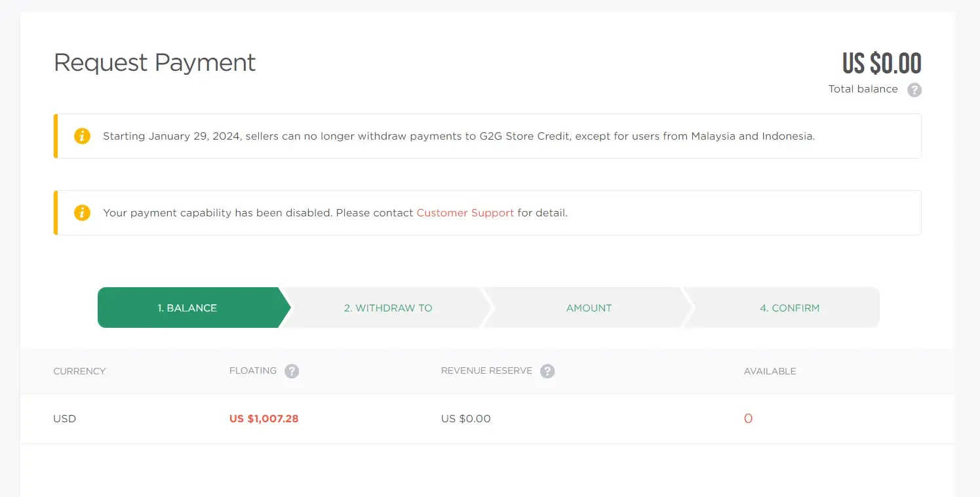Click the info icon in the G2G Store Credit notice
Screen dimensions: 980x497
pyautogui.click(x=82, y=136)
